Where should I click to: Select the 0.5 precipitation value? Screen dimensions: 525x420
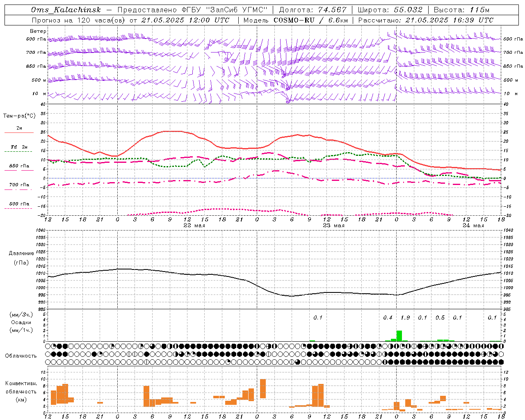pyautogui.click(x=440, y=318)
